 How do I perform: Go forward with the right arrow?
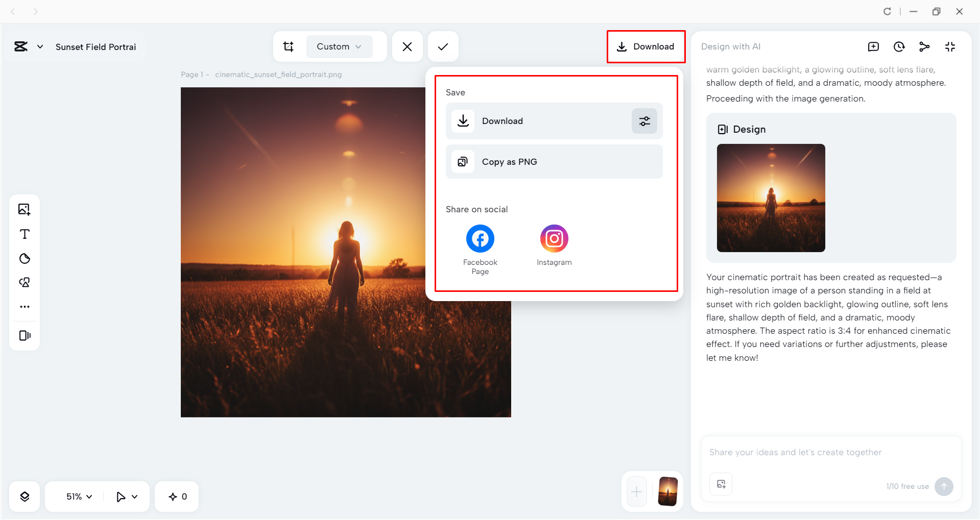click(35, 11)
